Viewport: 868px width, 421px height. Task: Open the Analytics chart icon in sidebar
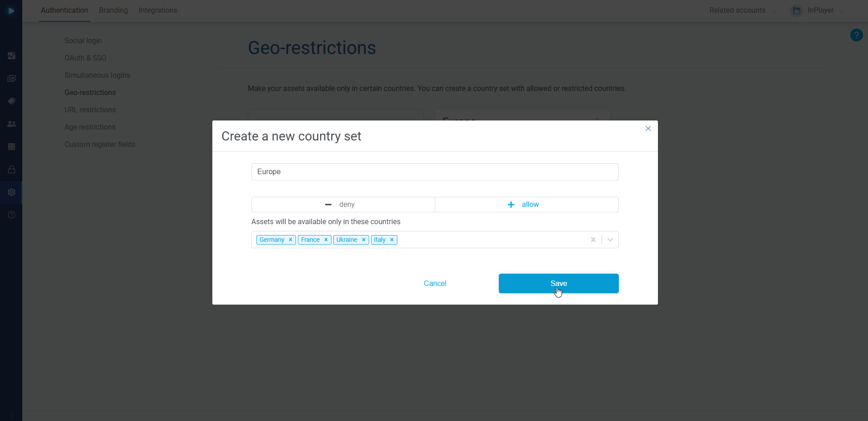pos(11,55)
